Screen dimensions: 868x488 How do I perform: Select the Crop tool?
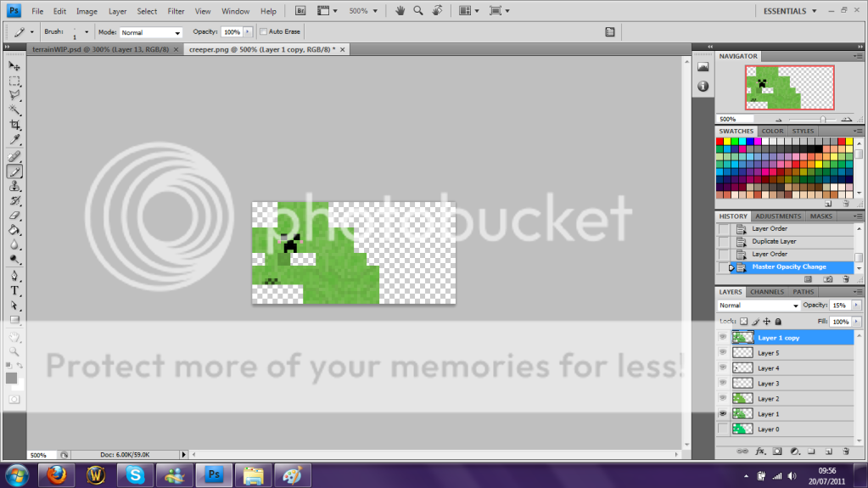[x=14, y=125]
